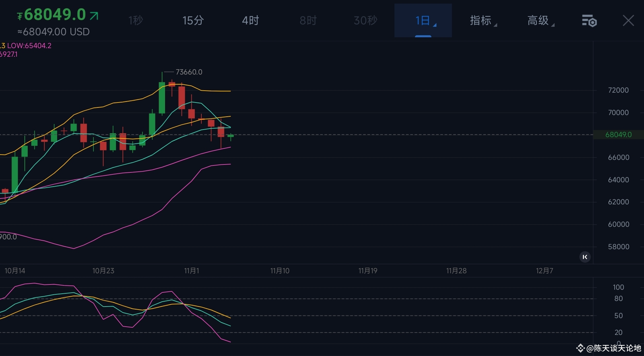Click the 62000 price axis label
This screenshot has width=644, height=356.
[618, 202]
